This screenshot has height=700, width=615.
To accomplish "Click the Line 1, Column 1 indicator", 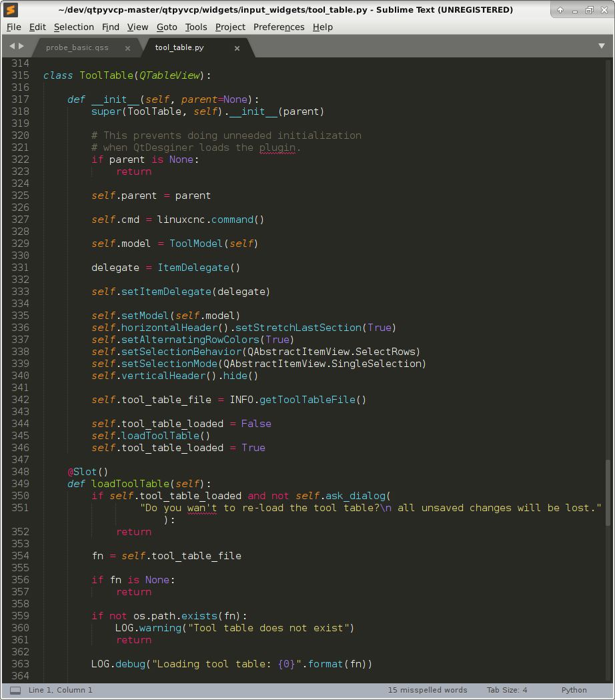I will coord(60,690).
